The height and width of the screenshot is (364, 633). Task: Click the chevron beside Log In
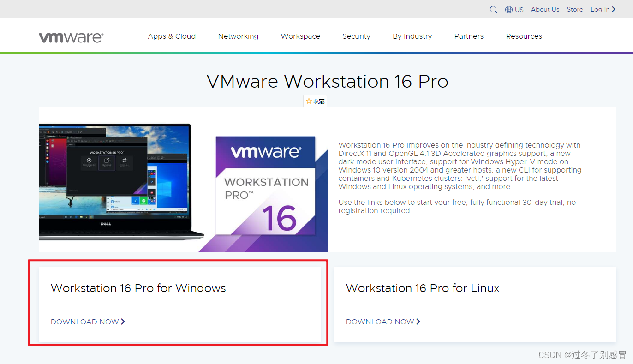[614, 9]
